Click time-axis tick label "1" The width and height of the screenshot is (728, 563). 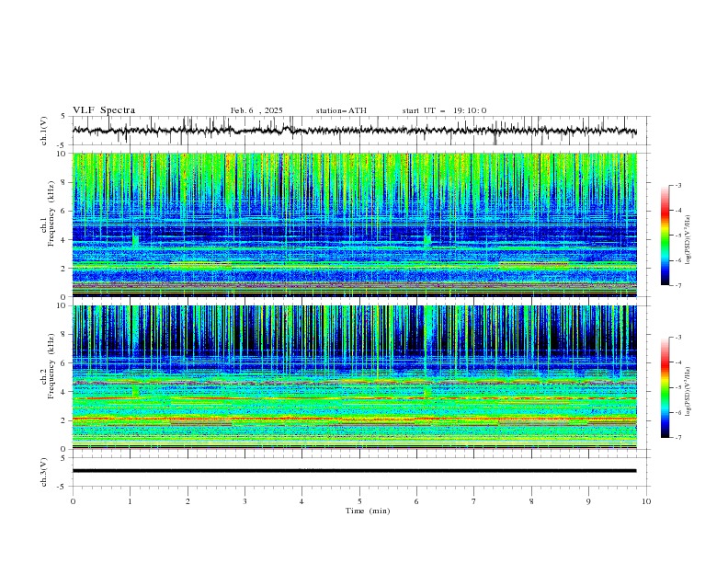click(x=130, y=501)
